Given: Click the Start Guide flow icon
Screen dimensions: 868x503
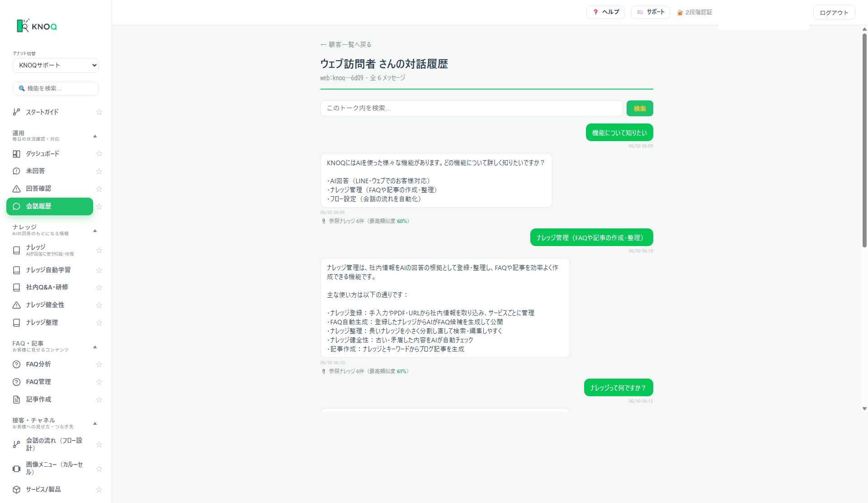Looking at the screenshot, I should [16, 112].
